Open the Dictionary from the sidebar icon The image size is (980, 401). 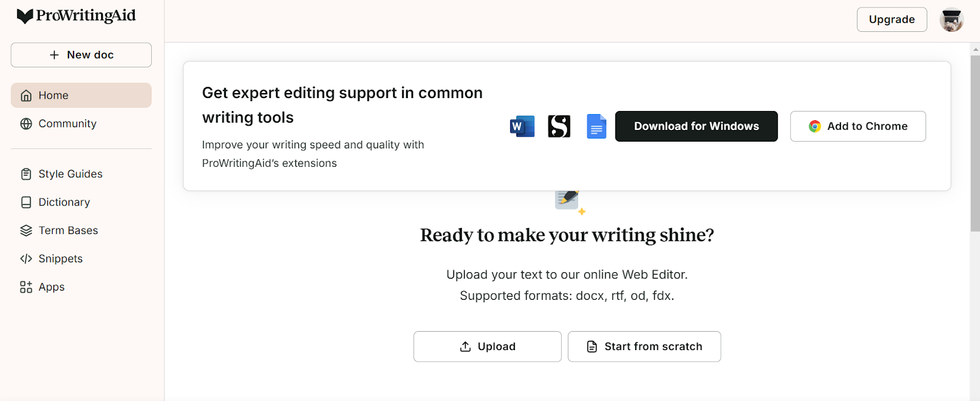click(x=25, y=202)
